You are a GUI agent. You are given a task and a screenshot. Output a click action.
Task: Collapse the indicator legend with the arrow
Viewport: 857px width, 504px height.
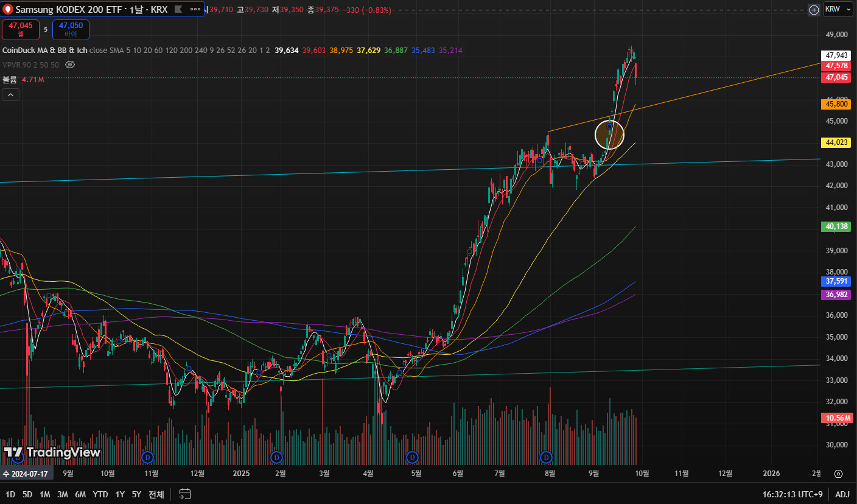tap(11, 94)
